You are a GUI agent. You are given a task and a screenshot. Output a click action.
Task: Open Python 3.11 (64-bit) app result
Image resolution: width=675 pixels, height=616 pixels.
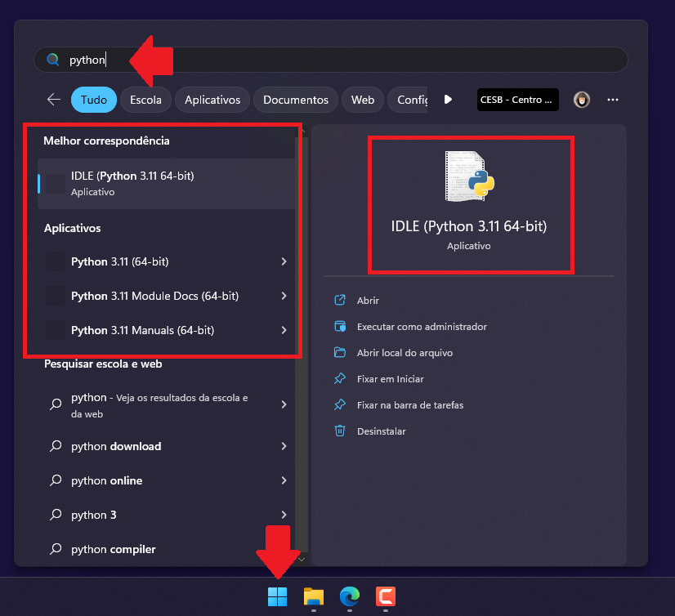click(x=167, y=261)
